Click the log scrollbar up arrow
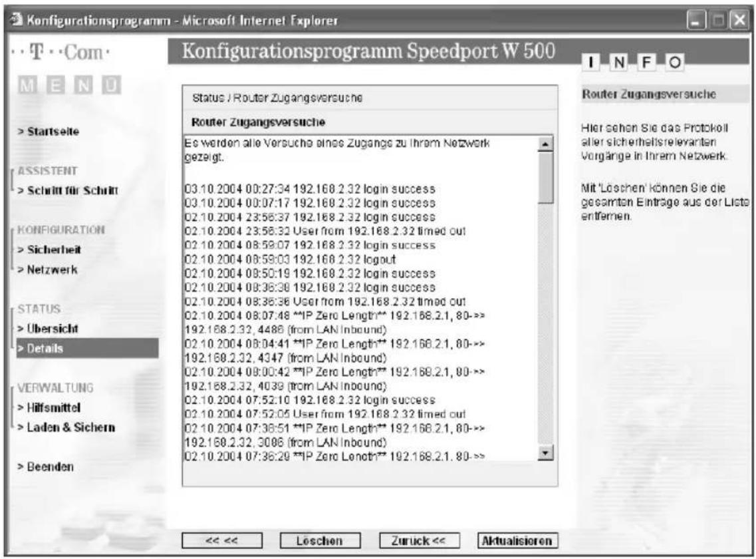The width and height of the screenshot is (756, 559). tap(545, 144)
